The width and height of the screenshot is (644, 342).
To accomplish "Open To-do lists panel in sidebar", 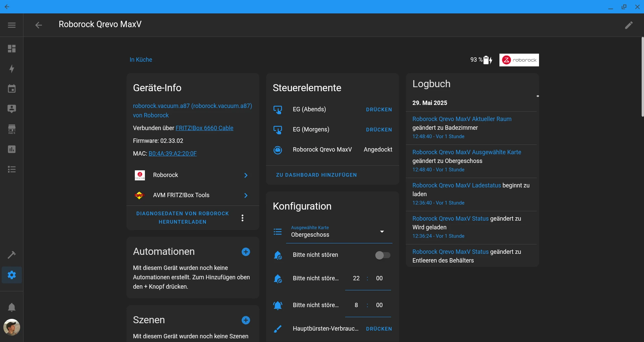I will (12, 169).
